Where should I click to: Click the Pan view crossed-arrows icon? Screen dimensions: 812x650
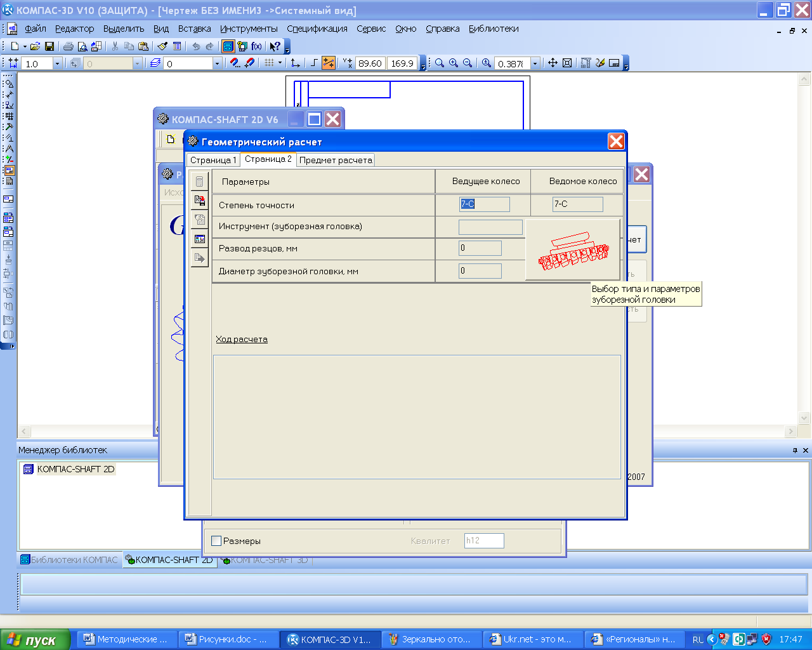point(553,63)
